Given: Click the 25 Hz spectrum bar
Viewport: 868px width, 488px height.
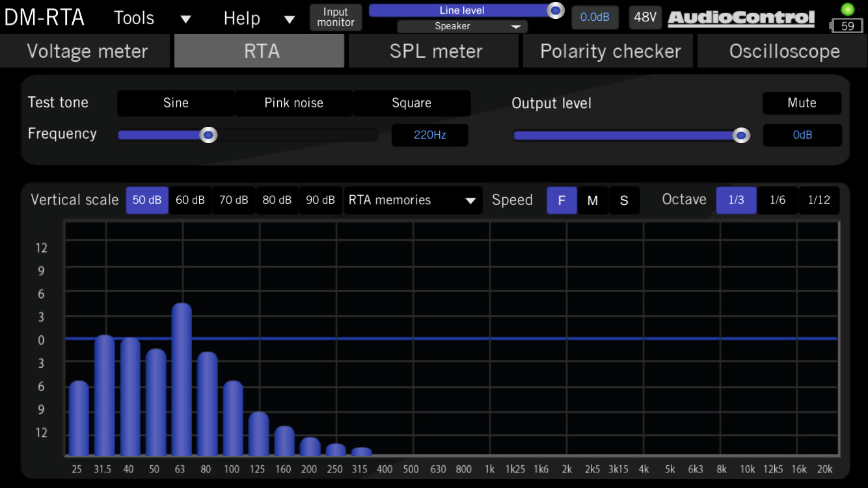Looking at the screenshot, I should point(79,418).
